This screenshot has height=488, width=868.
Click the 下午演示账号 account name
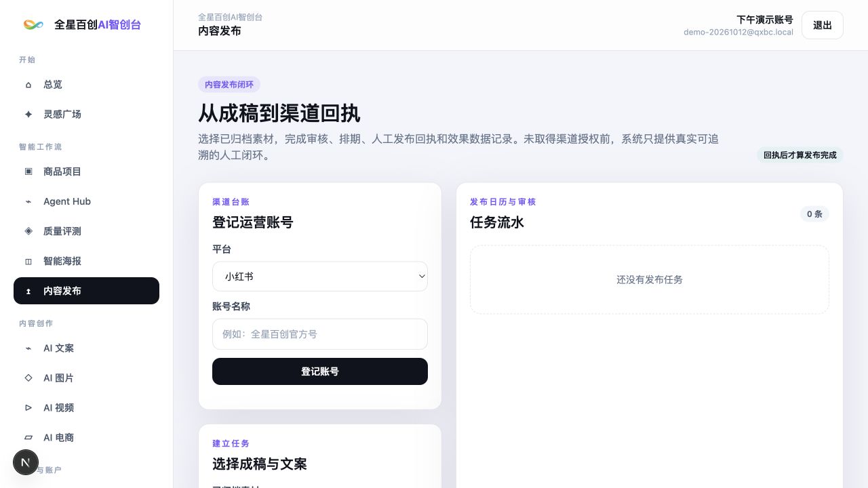coord(765,20)
